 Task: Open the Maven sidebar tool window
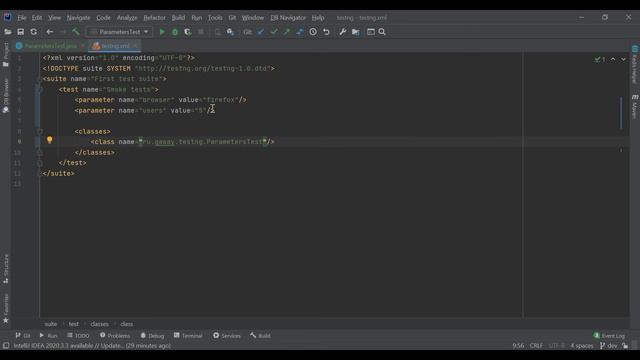635,107
